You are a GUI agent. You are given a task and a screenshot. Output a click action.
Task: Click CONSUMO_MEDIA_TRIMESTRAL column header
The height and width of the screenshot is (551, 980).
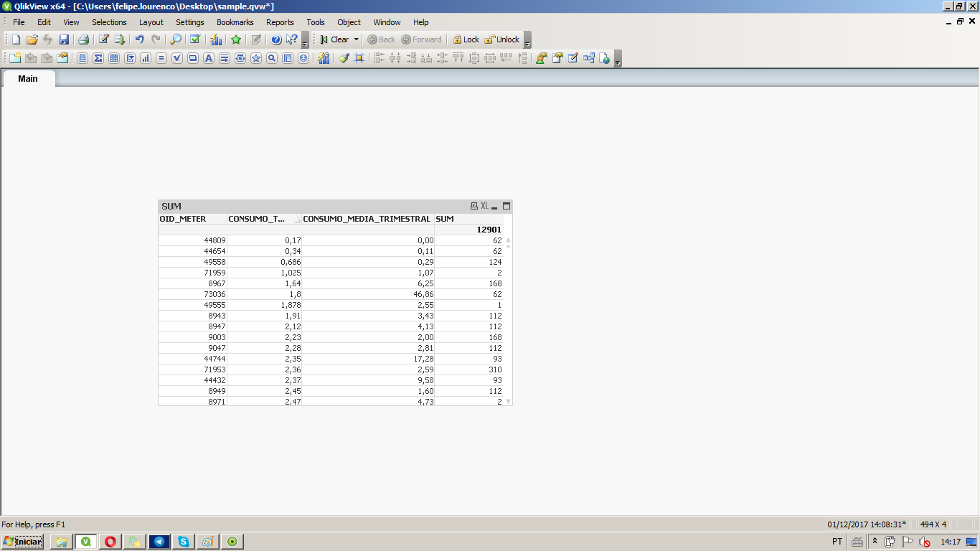[367, 219]
